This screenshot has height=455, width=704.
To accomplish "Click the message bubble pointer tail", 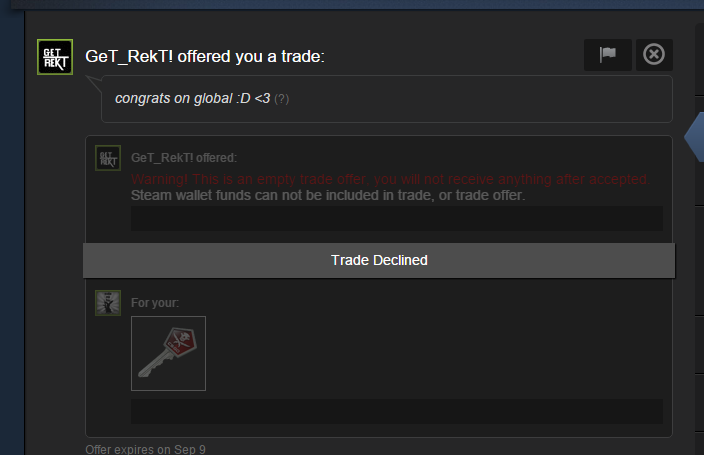I will point(94,84).
